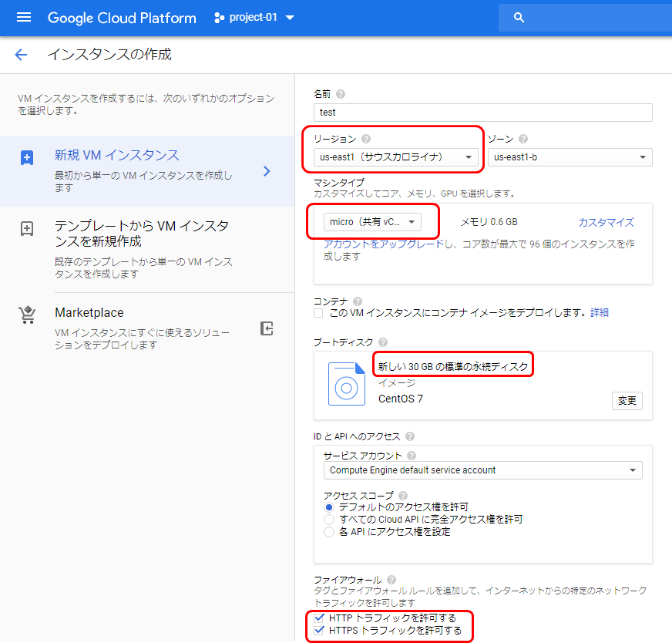Select すべての Cloud API に完全アクセス権を許可 radio
This screenshot has width=672, height=643.
[x=329, y=520]
